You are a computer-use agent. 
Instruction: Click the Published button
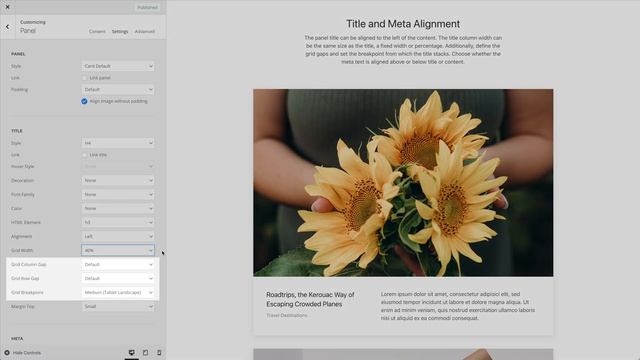coord(147,7)
